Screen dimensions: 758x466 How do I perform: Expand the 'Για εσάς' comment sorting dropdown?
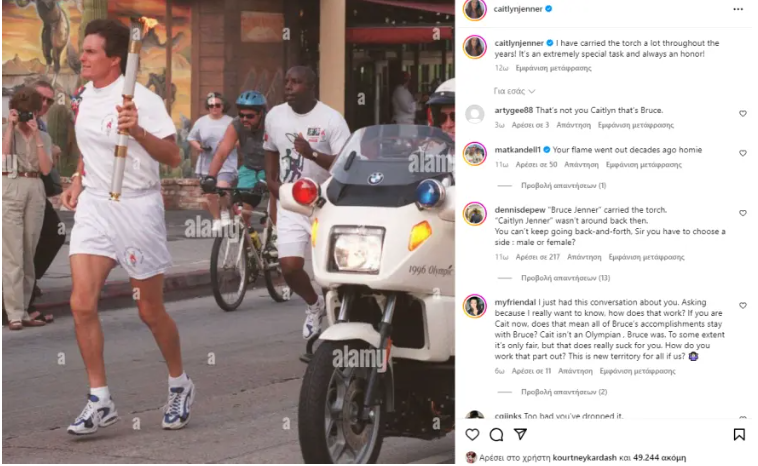coord(514,91)
